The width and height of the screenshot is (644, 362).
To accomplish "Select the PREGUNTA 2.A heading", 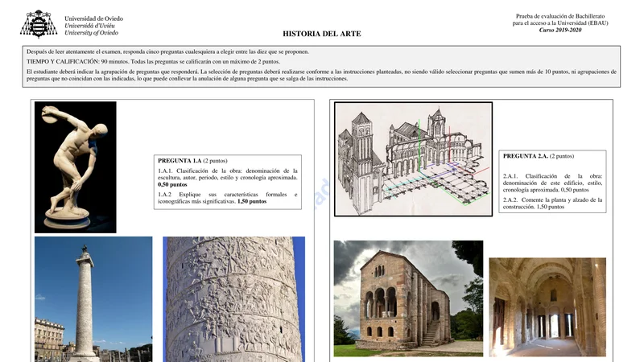I will click(538, 156).
